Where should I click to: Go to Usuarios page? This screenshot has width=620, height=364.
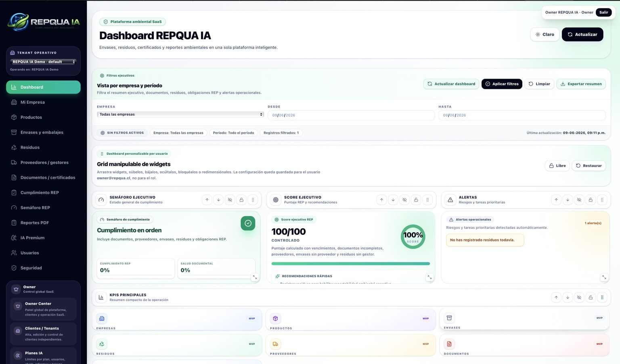(43, 253)
